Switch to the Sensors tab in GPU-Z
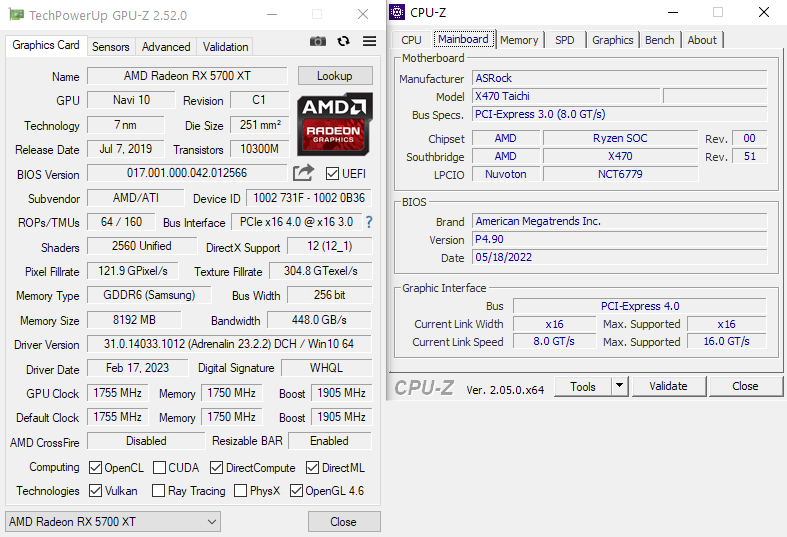 [110, 47]
